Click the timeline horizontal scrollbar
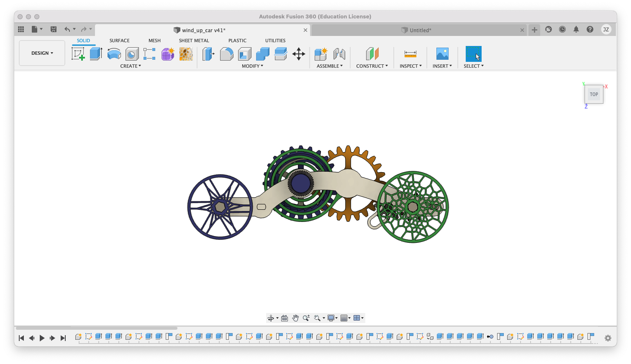The image size is (631, 364). coord(97,328)
